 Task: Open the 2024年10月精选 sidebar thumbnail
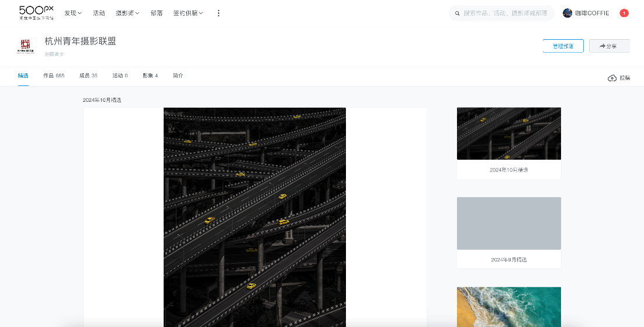(x=509, y=134)
